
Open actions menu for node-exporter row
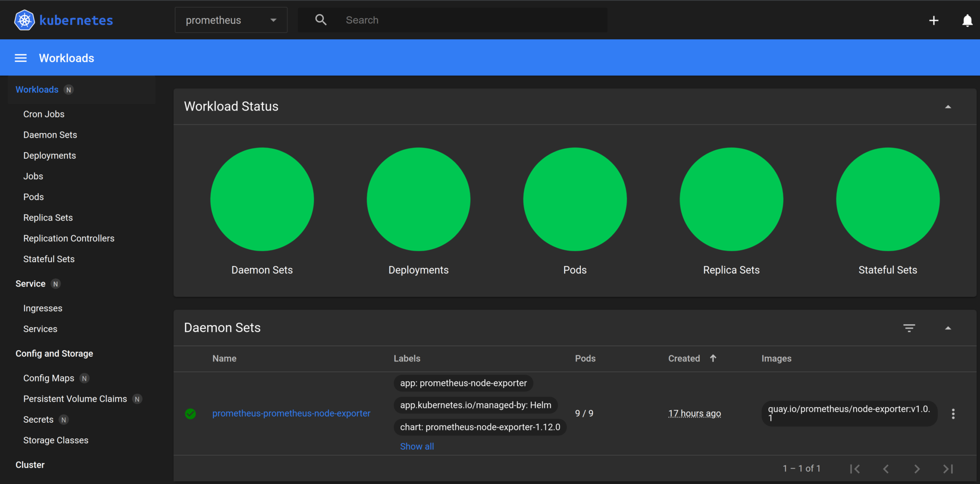point(953,414)
